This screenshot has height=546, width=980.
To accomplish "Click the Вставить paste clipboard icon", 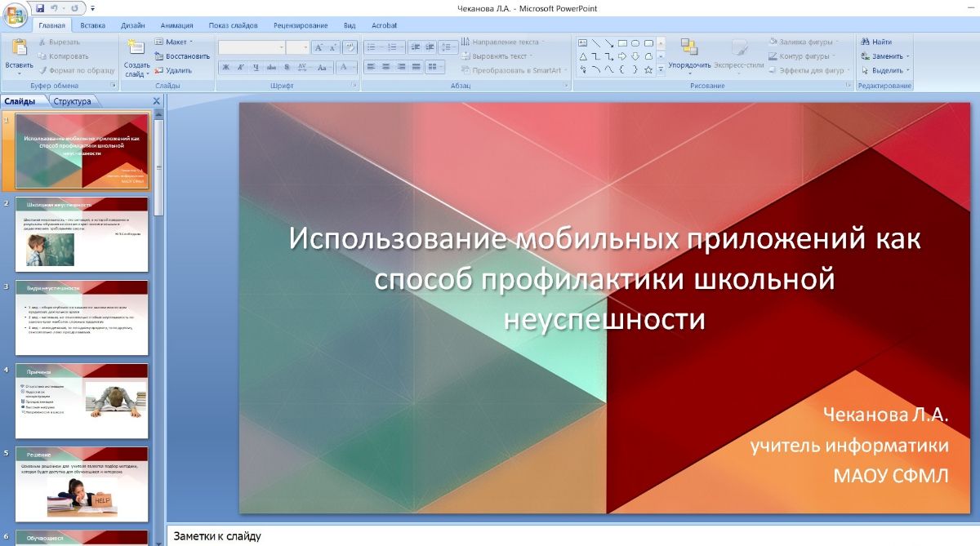I will [x=19, y=47].
